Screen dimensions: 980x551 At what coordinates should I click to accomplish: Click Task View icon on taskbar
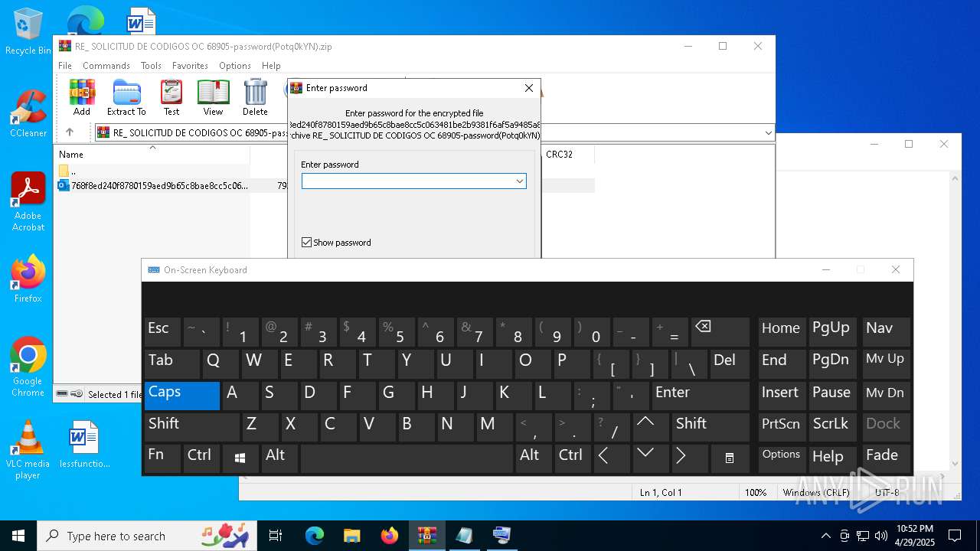276,536
